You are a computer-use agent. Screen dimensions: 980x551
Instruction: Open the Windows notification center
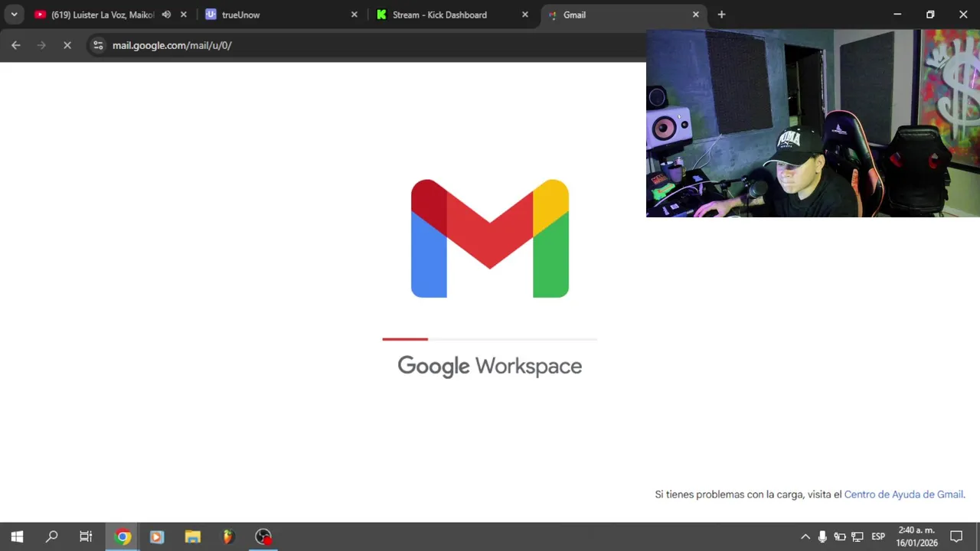[x=956, y=536]
